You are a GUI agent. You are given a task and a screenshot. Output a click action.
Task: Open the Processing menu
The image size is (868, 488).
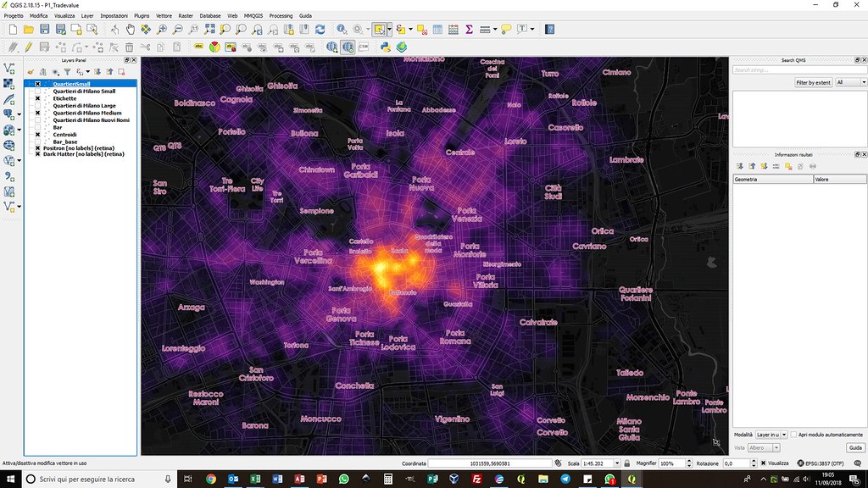[281, 15]
